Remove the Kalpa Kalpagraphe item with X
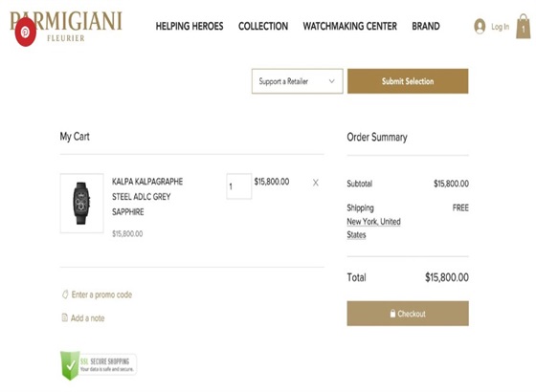 [x=316, y=183]
